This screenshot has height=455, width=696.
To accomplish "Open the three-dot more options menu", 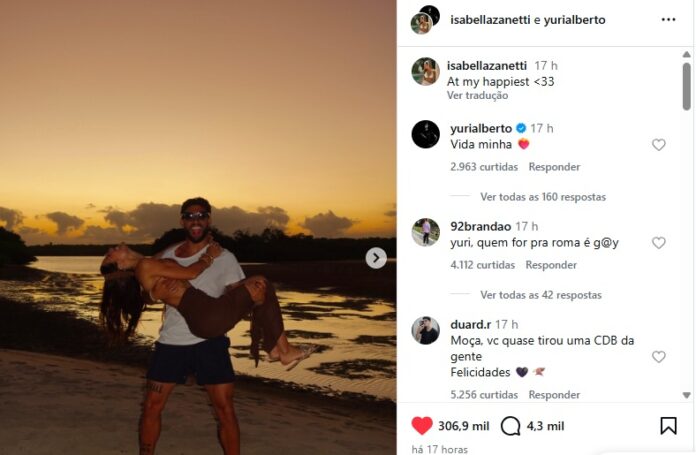I will (x=668, y=20).
